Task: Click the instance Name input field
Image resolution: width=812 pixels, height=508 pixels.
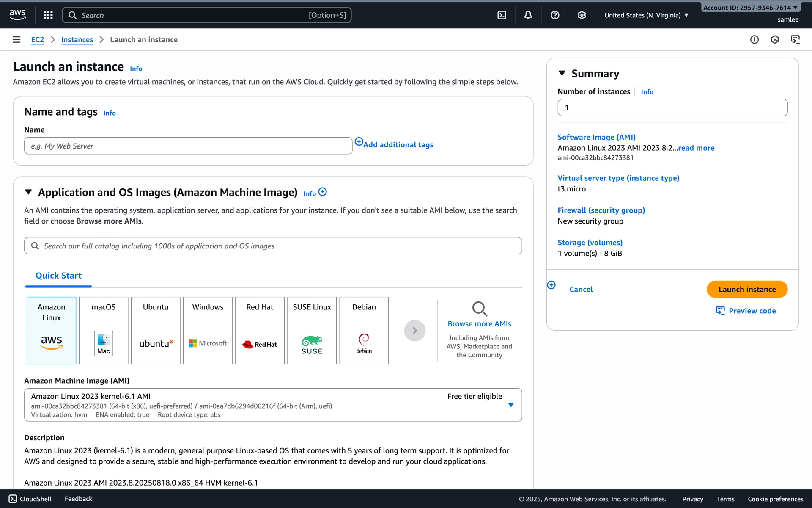Action: 188,146
